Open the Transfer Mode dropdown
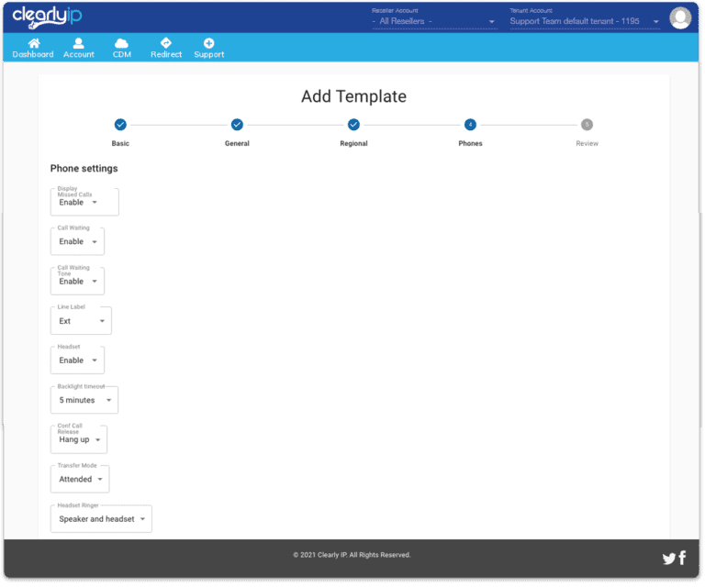The image size is (705, 588). pos(80,479)
